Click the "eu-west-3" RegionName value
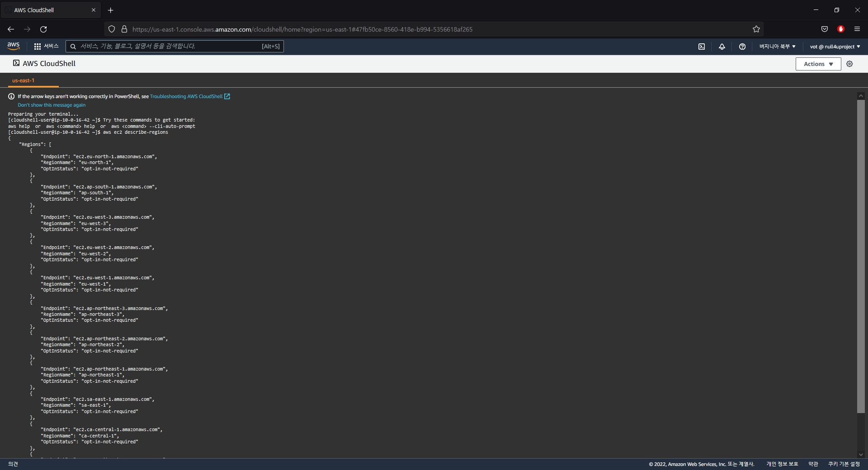 pyautogui.click(x=94, y=224)
